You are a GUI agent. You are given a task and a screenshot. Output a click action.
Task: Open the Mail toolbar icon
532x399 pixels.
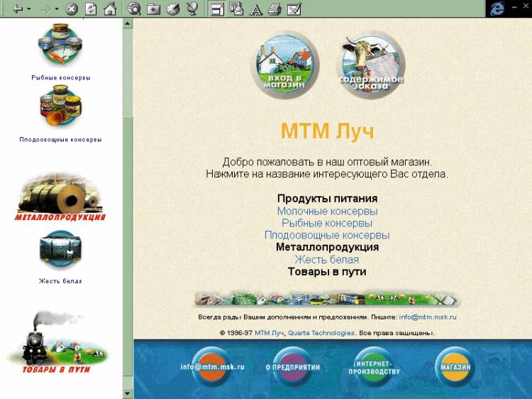coord(237,9)
